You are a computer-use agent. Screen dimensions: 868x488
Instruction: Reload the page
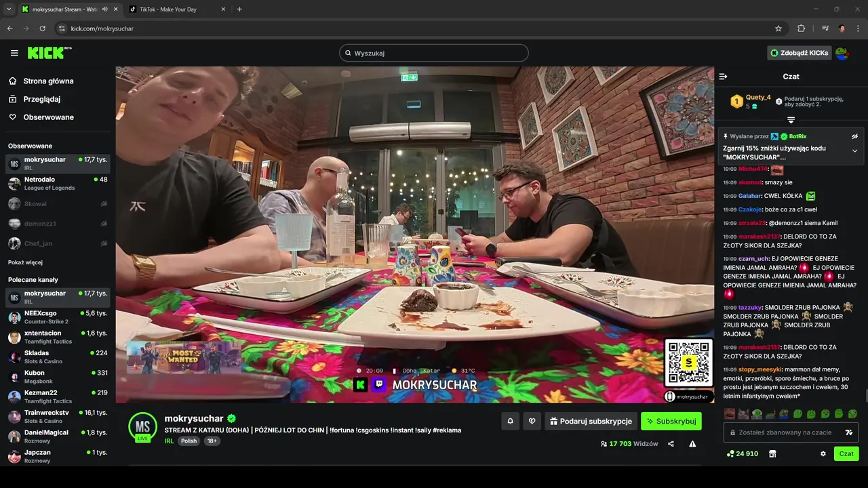(42, 28)
